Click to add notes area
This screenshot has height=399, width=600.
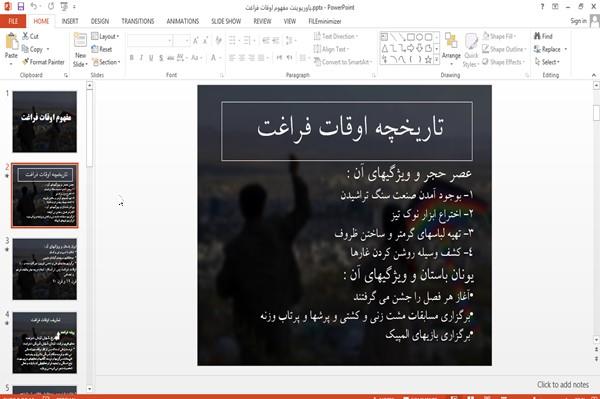(562, 384)
